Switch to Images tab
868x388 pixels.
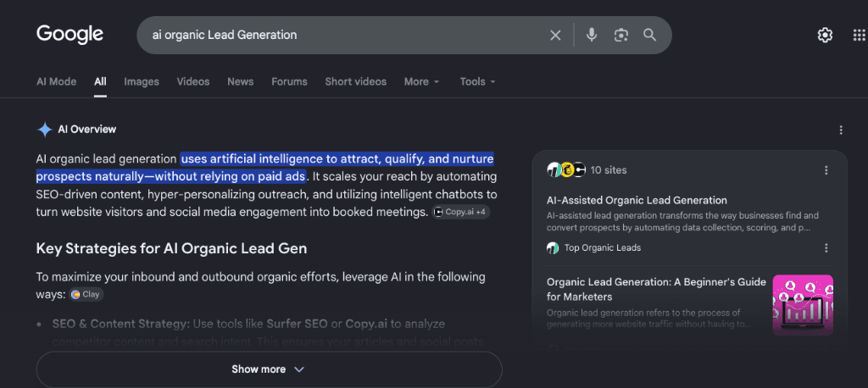pos(142,81)
